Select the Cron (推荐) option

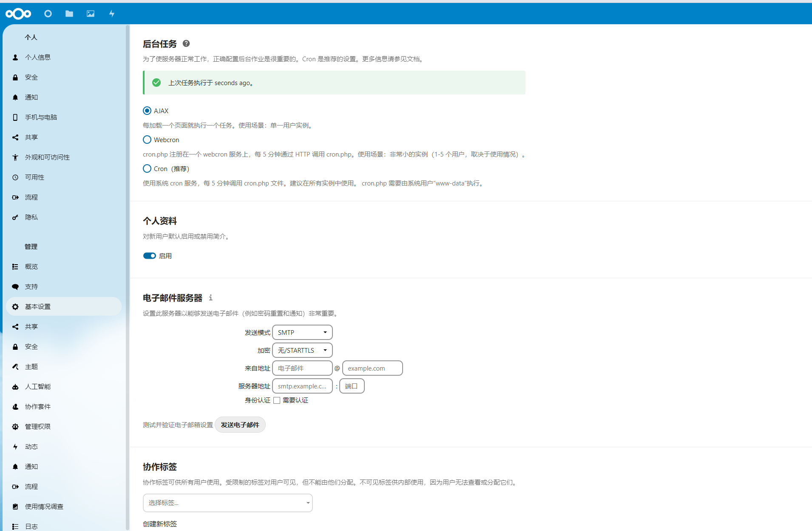tap(147, 168)
